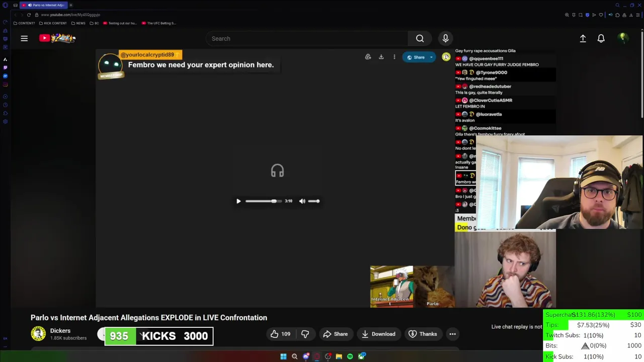
Task: Open the Dickers channel name link
Action: tap(60, 331)
